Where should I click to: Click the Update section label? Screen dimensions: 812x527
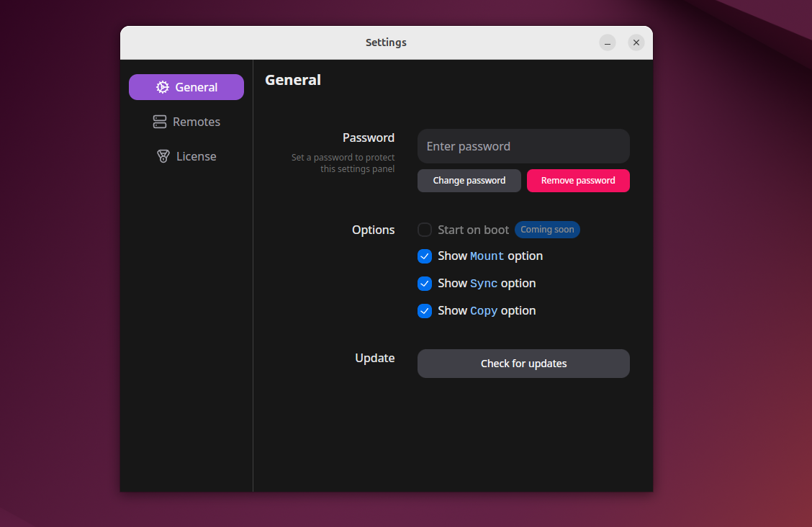[374, 358]
